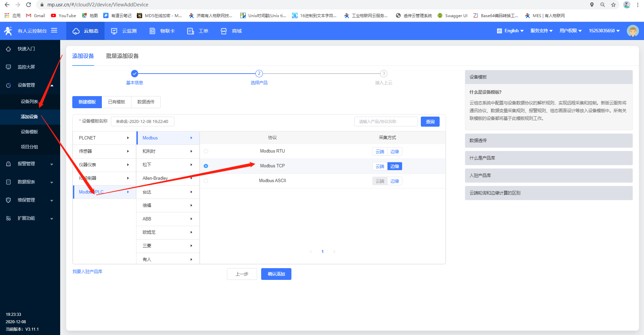644x335 pixels.
Task: Select the Modbus TCP radio button
Action: tap(206, 166)
